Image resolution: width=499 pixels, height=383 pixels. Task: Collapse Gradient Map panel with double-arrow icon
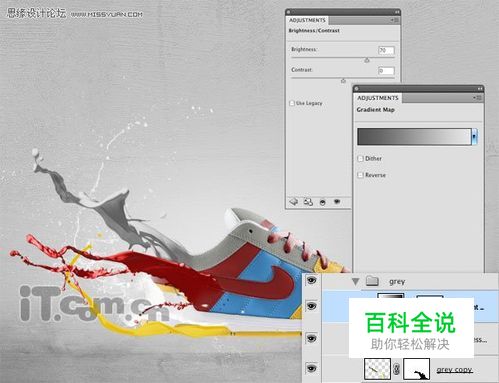click(480, 89)
